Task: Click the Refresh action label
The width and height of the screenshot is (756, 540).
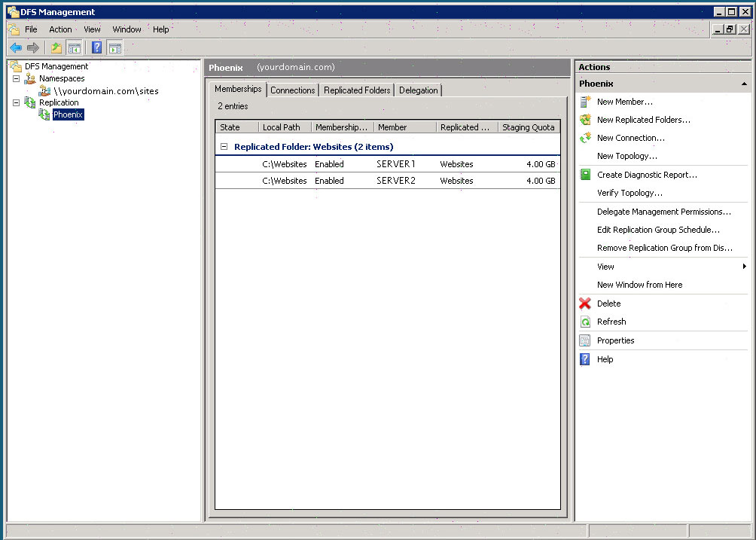Action: tap(611, 322)
